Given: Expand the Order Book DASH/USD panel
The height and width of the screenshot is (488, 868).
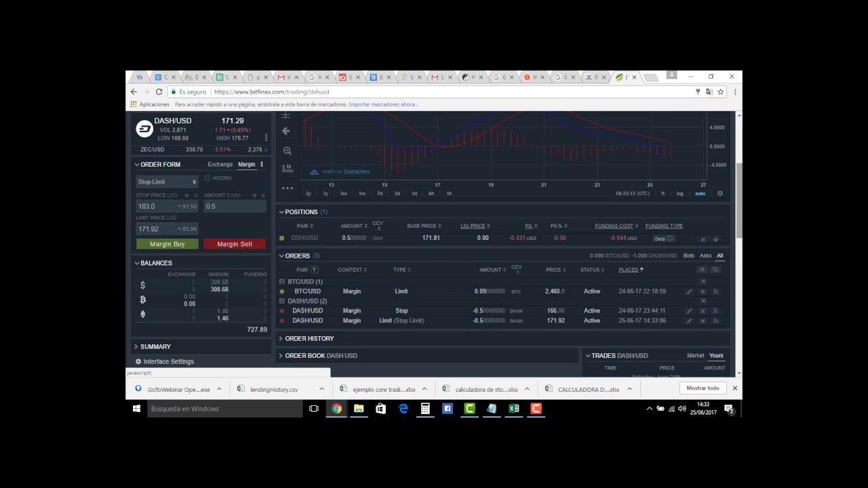Looking at the screenshot, I should [281, 356].
